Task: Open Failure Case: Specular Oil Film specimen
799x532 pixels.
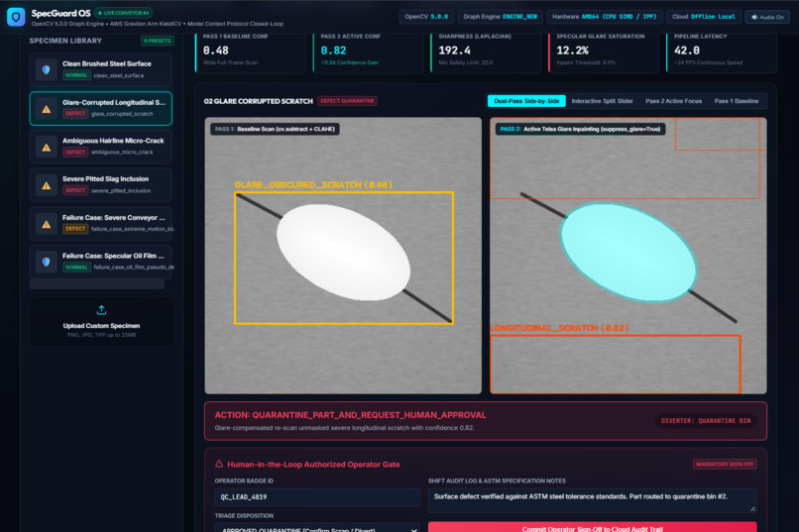Action: click(101, 262)
